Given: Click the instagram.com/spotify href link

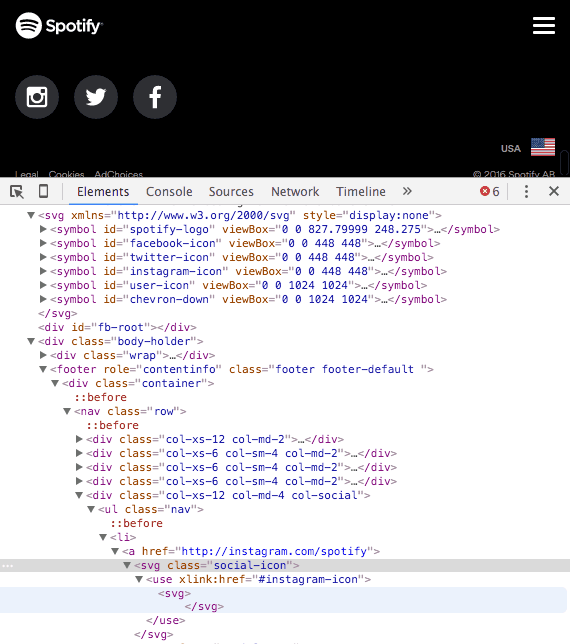Looking at the screenshot, I should [x=274, y=551].
